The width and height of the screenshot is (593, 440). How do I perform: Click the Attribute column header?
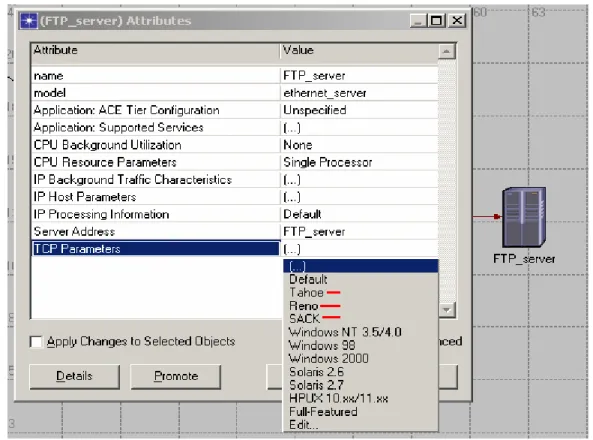click(156, 51)
